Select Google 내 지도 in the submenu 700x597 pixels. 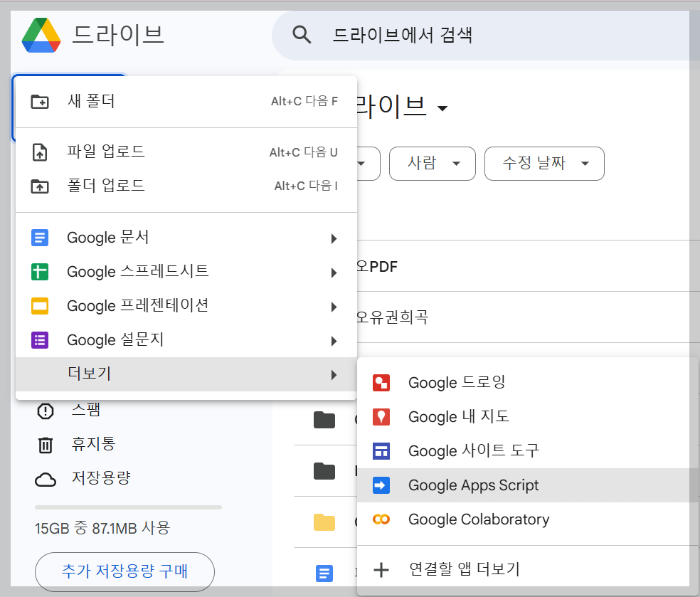click(x=528, y=417)
